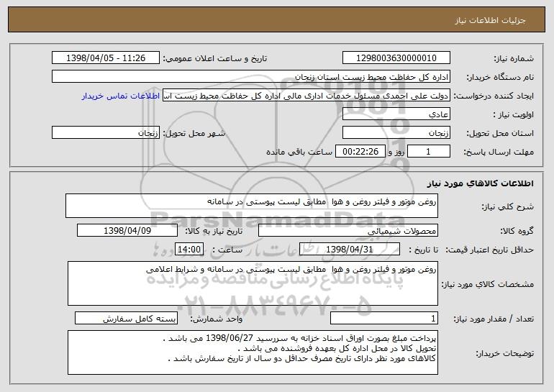Click the unit field بسته کامل سفارش

pyautogui.click(x=126, y=319)
